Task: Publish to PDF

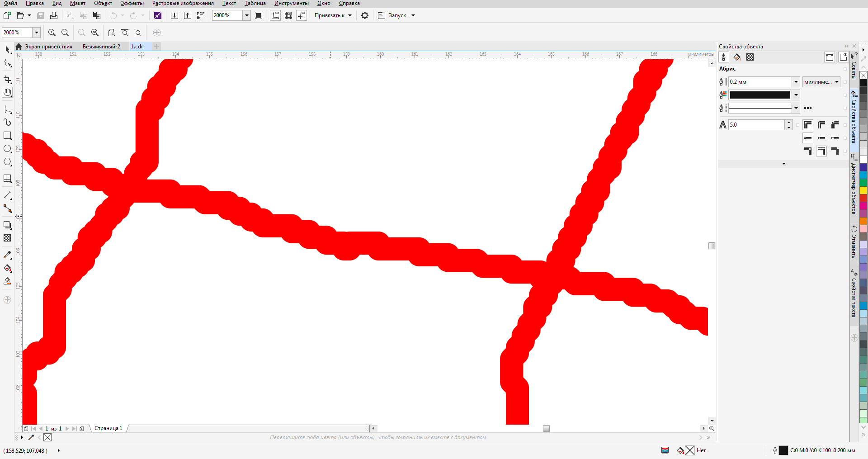Action: [x=201, y=15]
